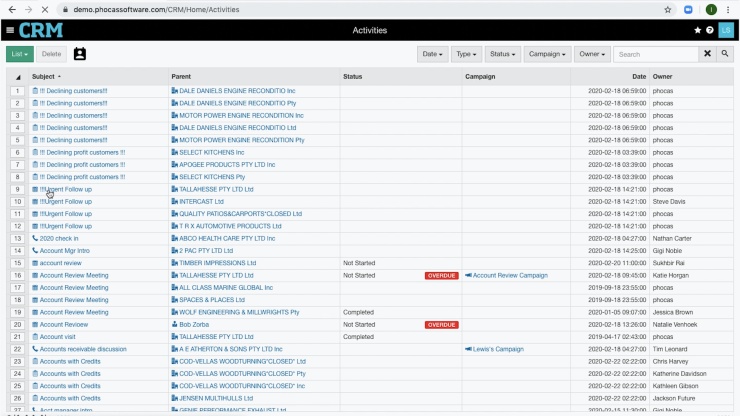Click the CRM logo

pos(41,30)
